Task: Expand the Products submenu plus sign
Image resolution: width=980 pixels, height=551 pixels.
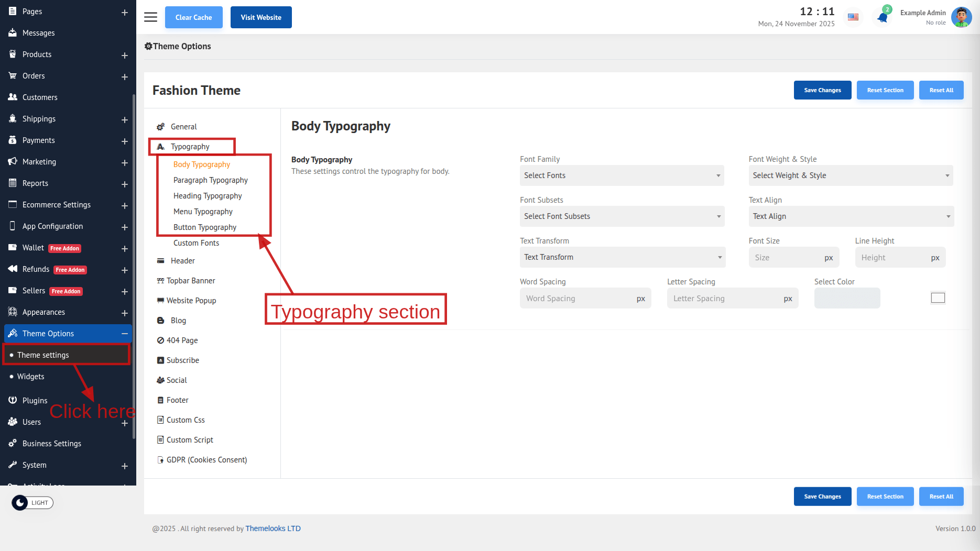Action: [x=125, y=55]
